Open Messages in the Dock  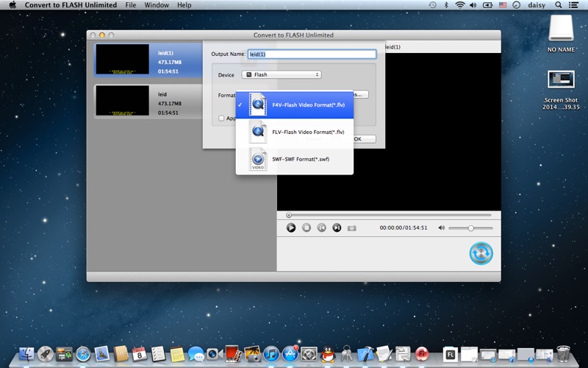pyautogui.click(x=196, y=354)
